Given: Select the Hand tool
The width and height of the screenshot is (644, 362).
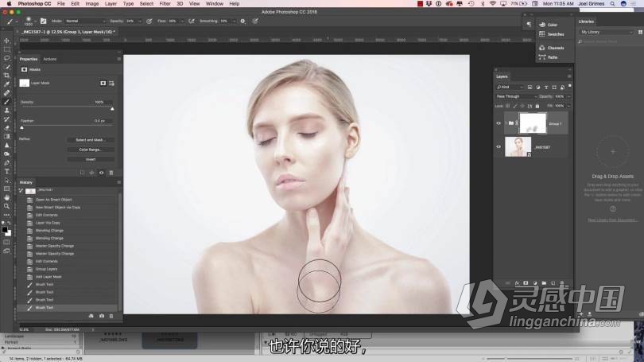Looking at the screenshot, I should pyautogui.click(x=6, y=197).
